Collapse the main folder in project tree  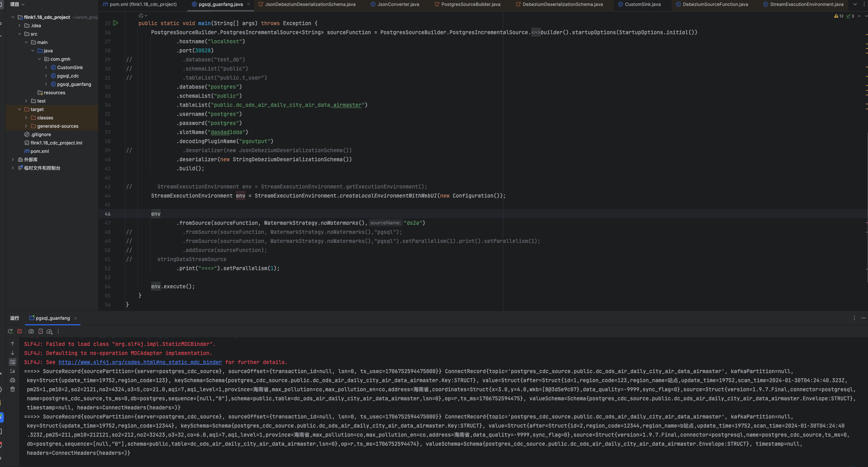coord(26,42)
